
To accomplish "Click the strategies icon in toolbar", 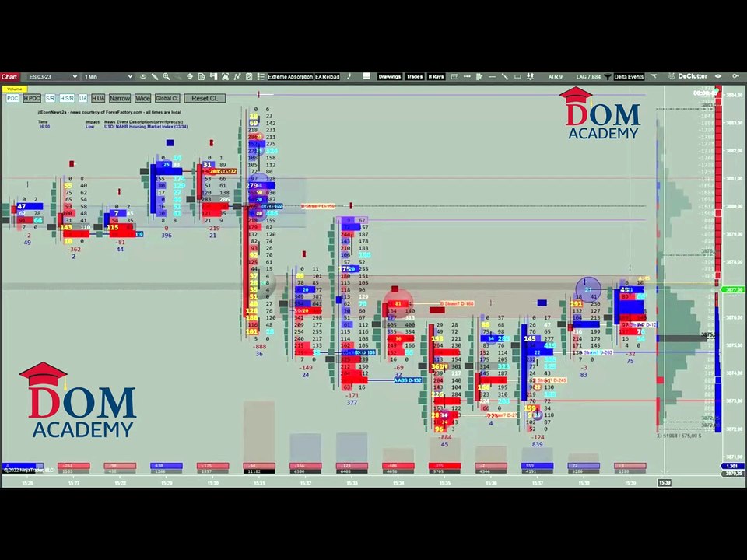I will pos(249,77).
